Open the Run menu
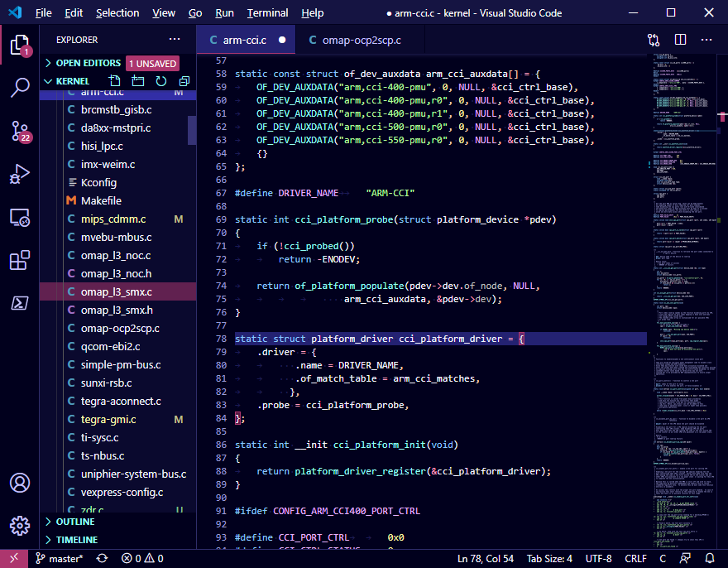728x568 pixels. point(225,13)
